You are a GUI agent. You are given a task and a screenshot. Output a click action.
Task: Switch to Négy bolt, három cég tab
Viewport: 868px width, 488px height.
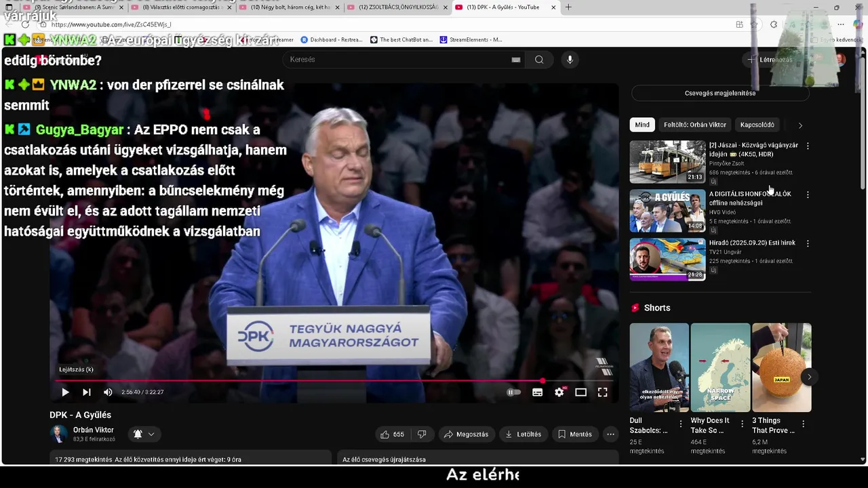coord(290,7)
